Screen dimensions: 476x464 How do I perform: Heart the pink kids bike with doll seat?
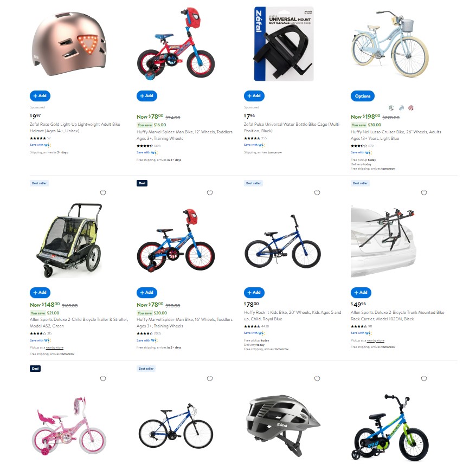click(103, 378)
